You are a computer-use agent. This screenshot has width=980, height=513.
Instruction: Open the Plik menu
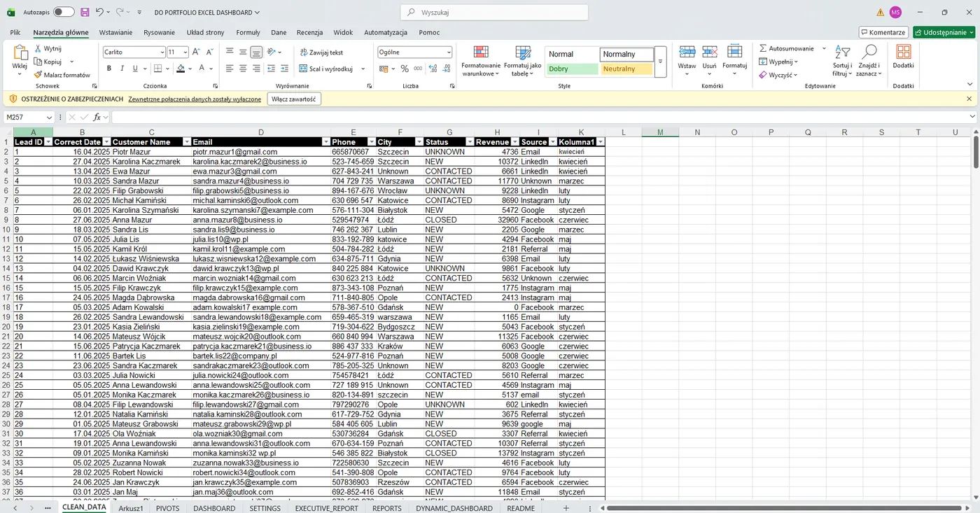[x=15, y=32]
